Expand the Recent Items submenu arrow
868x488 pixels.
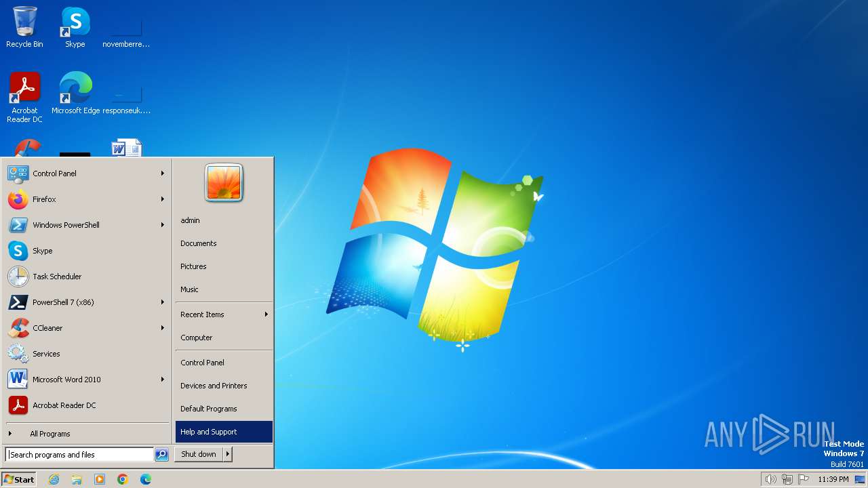267,314
